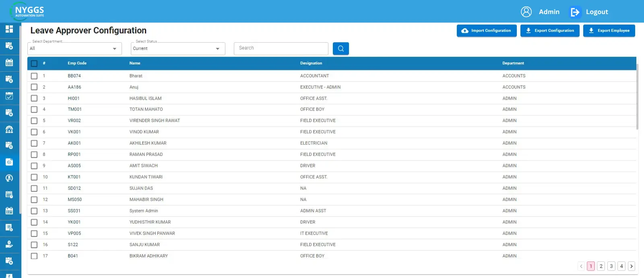Open the Select Department dropdown

click(74, 49)
